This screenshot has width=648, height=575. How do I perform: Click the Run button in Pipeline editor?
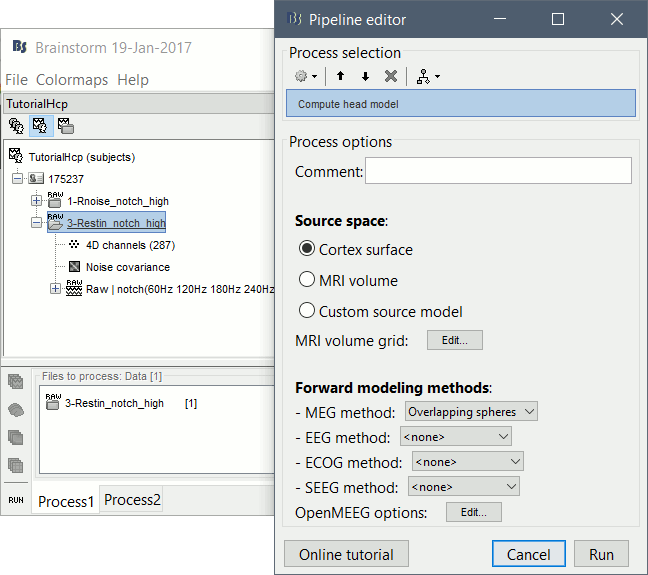(601, 554)
